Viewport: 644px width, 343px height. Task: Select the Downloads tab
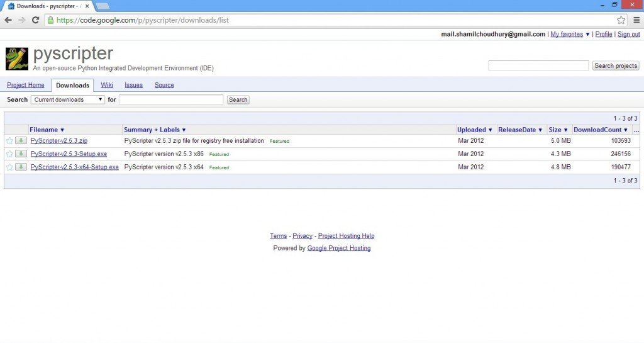tap(72, 86)
